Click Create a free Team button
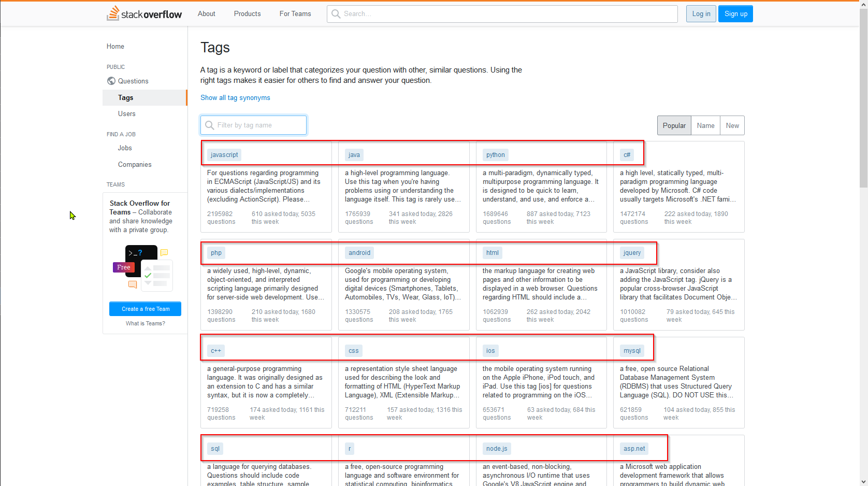Screen dimensions: 868x486 145,309
